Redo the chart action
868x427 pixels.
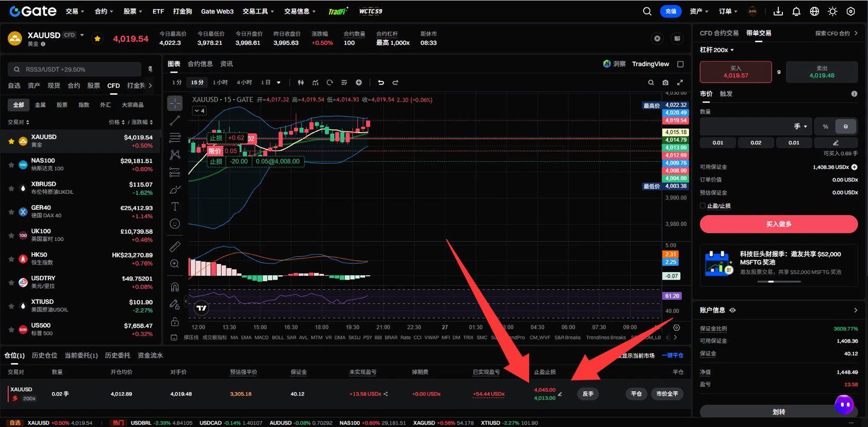tap(396, 83)
